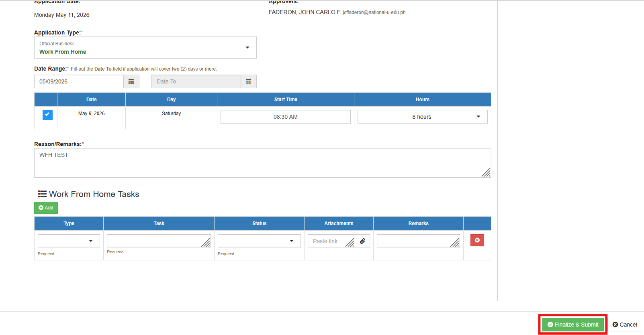Click the task Remarks text box
644x335 pixels.
418,241
